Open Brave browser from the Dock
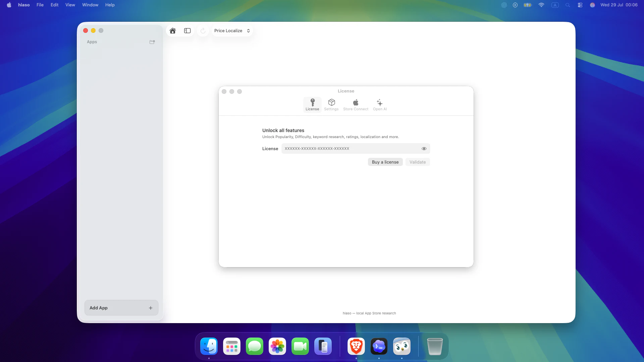This screenshot has height=362, width=644. pyautogui.click(x=356, y=346)
